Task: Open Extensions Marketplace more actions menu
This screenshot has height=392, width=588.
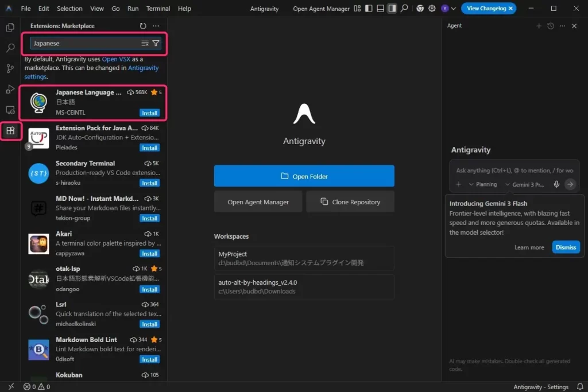Action: point(156,26)
